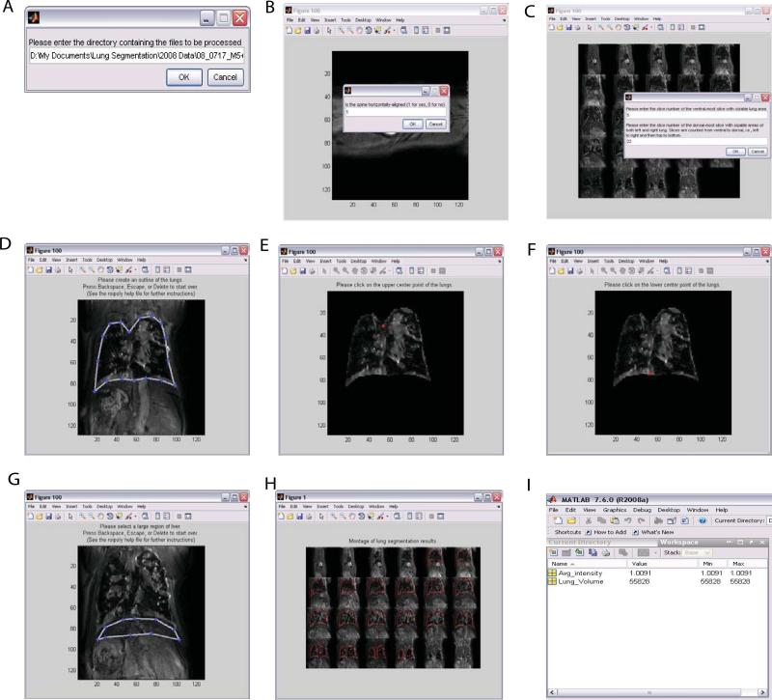Image resolution: width=772 pixels, height=700 pixels.
Task: Click Print icon in lung outline window
Action: click(58, 270)
